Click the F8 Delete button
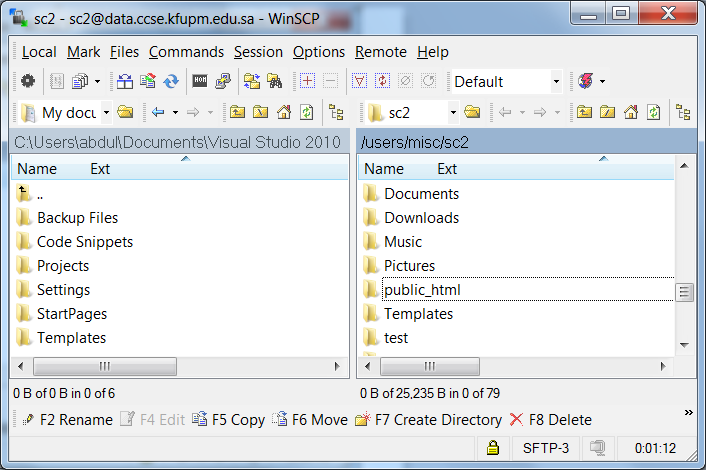706x470 pixels. coord(551,420)
